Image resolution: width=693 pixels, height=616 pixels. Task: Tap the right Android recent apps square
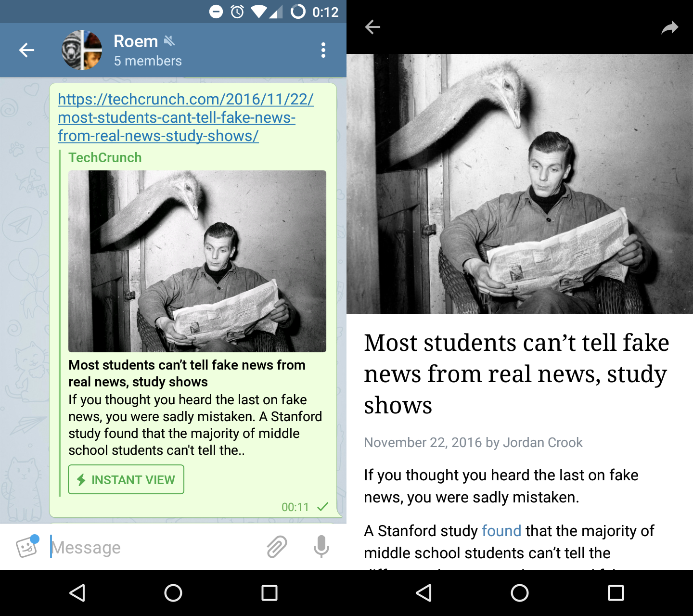[616, 593]
